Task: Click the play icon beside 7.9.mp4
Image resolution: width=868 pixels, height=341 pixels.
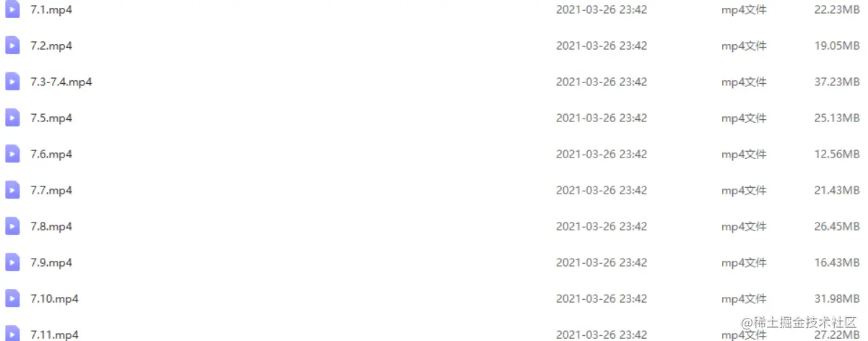Action: click(x=12, y=262)
